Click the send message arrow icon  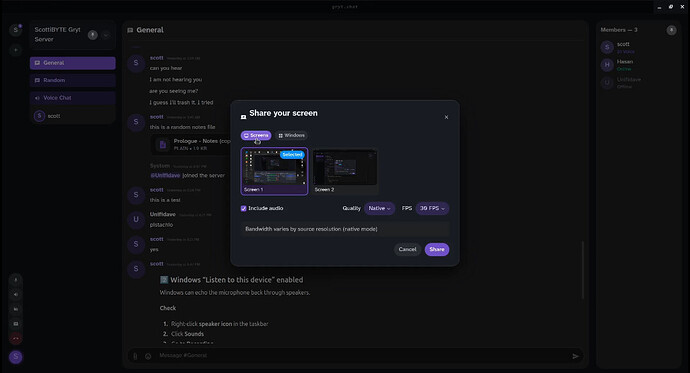coord(575,356)
